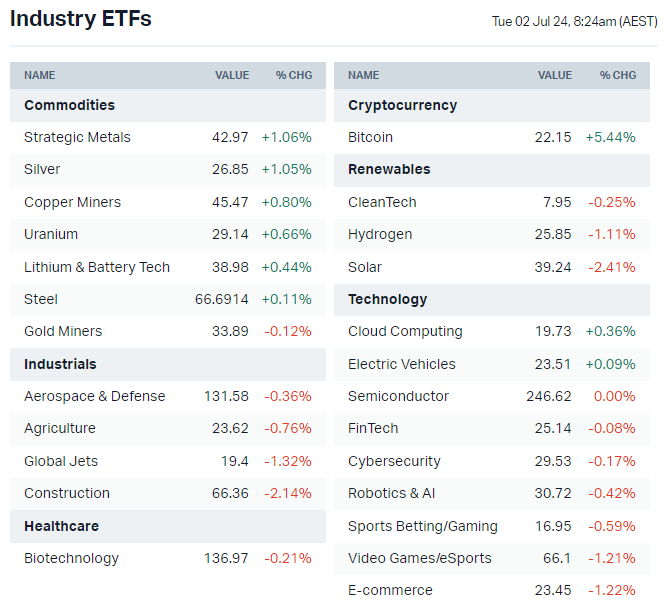This screenshot has width=664, height=609.
Task: Click Bitcoin's +5.44% change value
Action: click(x=610, y=137)
